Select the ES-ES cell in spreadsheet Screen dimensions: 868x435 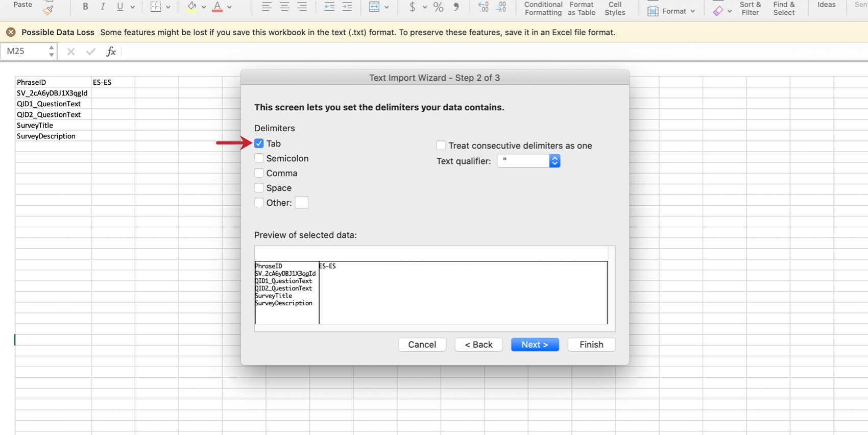pos(113,82)
